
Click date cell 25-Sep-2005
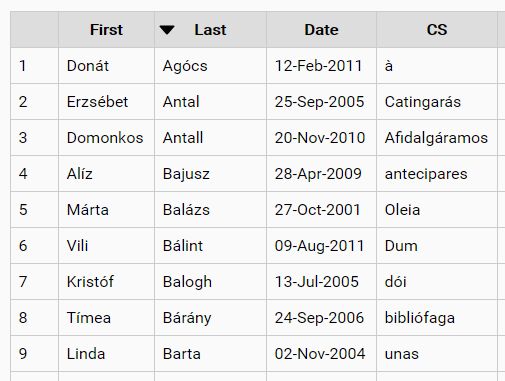[321, 102]
